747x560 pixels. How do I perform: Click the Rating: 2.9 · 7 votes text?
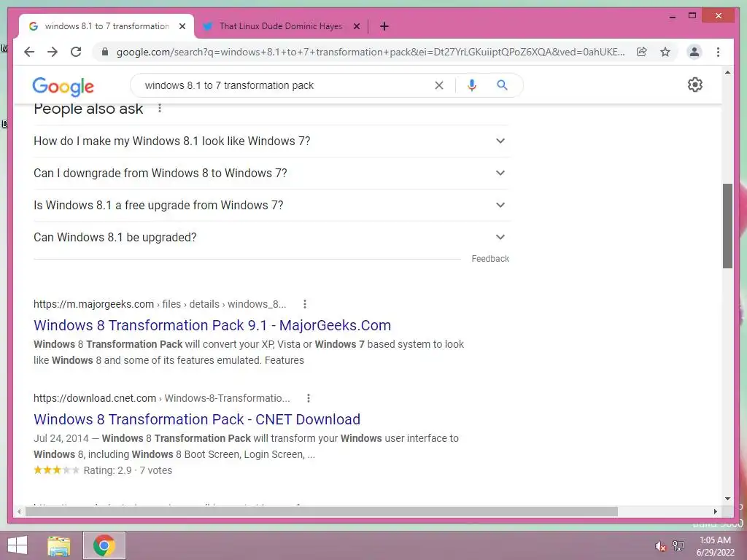pyautogui.click(x=128, y=470)
